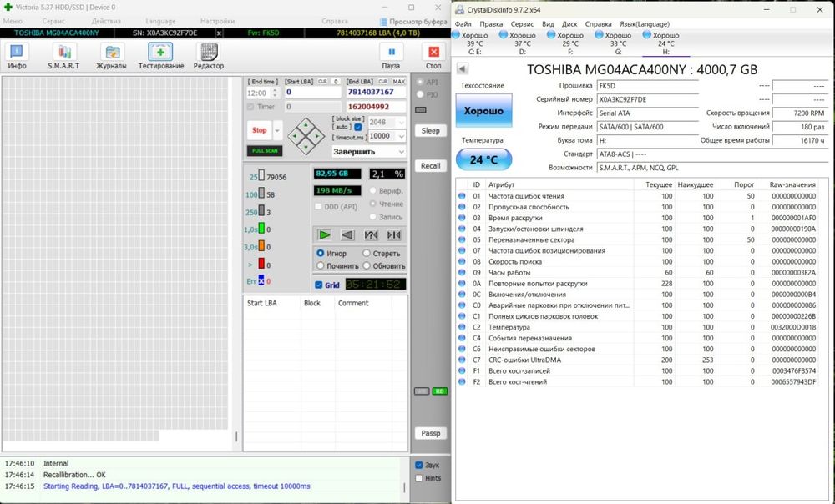835x504 pixels.
Task: Click the Хорошо health status button
Action: [x=483, y=111]
